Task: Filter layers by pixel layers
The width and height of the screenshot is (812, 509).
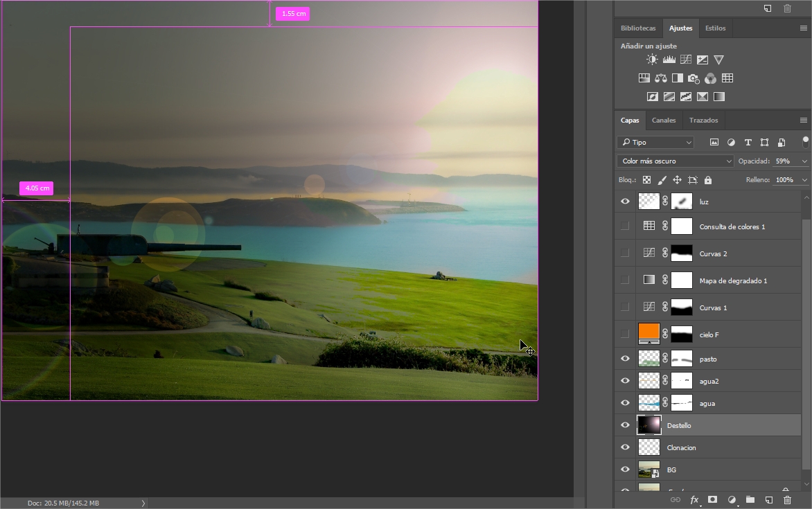Action: [x=714, y=142]
